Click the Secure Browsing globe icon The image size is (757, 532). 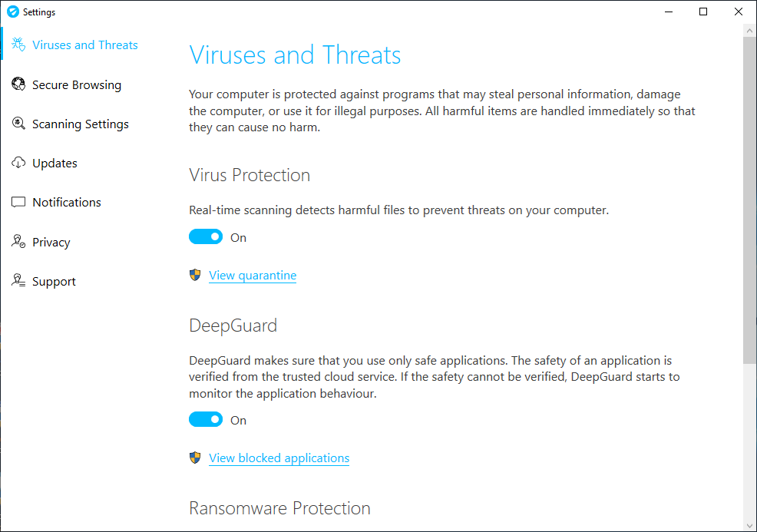point(18,84)
